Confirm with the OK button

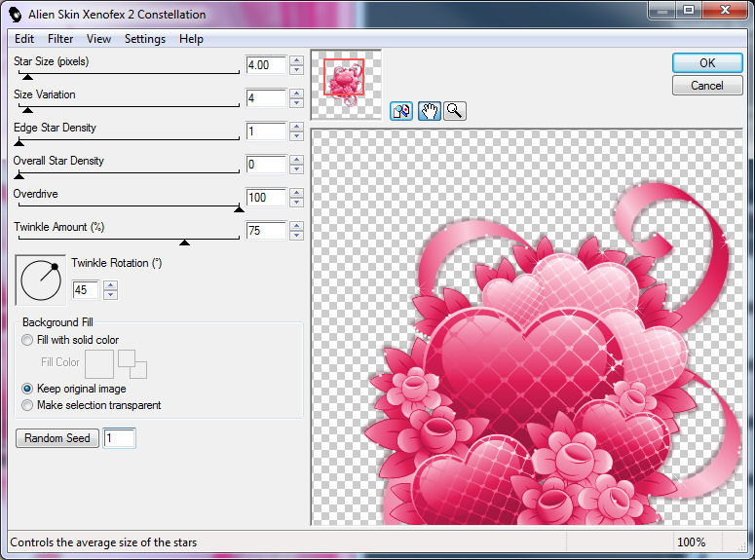(707, 63)
